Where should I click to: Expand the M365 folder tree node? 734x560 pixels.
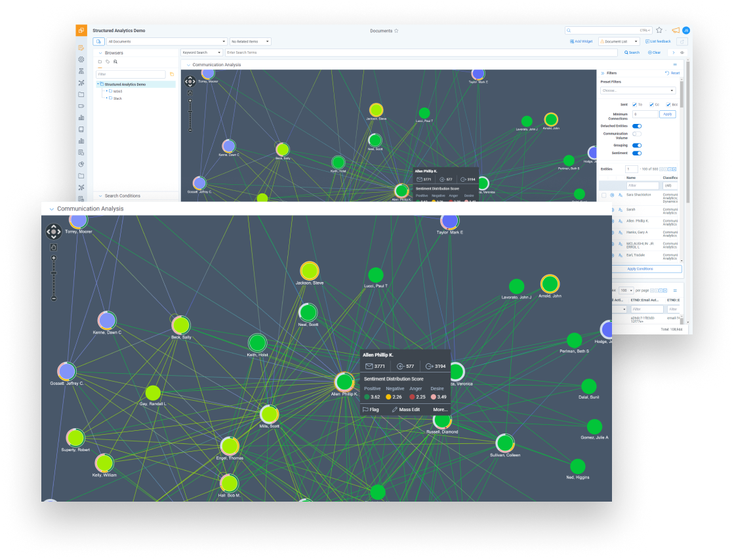point(107,91)
